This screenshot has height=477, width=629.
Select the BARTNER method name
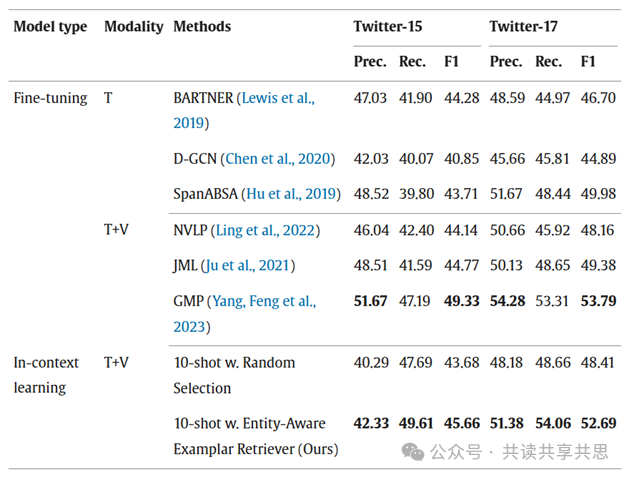203,98
